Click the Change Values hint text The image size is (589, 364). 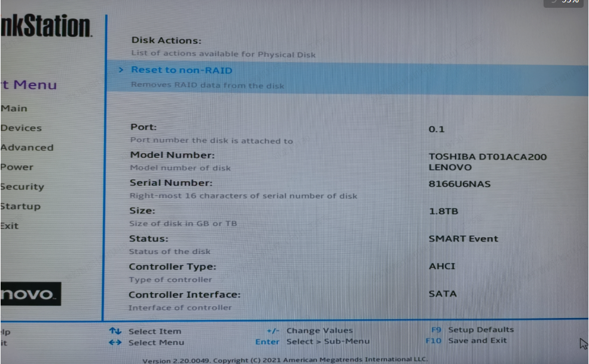coord(320,331)
